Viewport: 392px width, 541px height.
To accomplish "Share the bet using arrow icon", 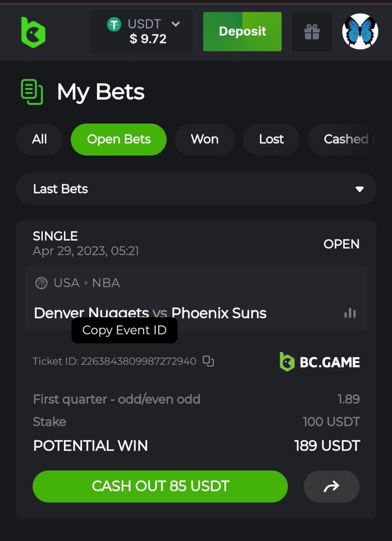I will 332,486.
